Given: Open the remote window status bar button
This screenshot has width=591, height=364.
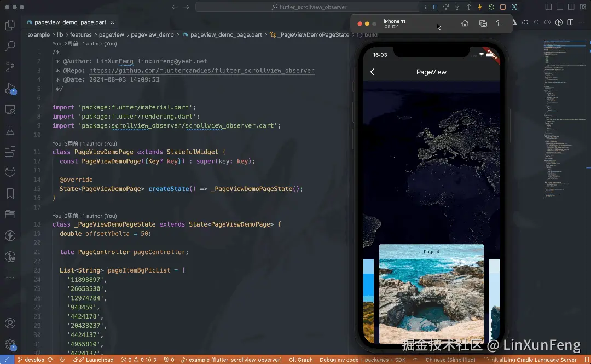Looking at the screenshot, I should pos(7,360).
